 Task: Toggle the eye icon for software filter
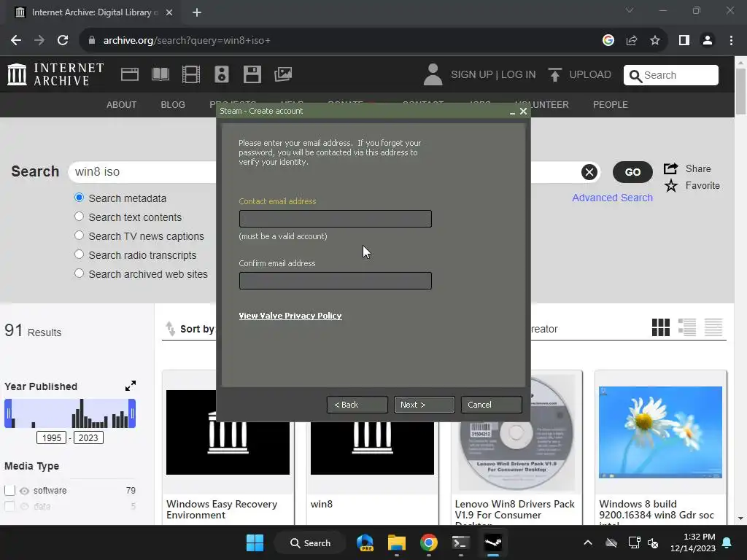[24, 491]
